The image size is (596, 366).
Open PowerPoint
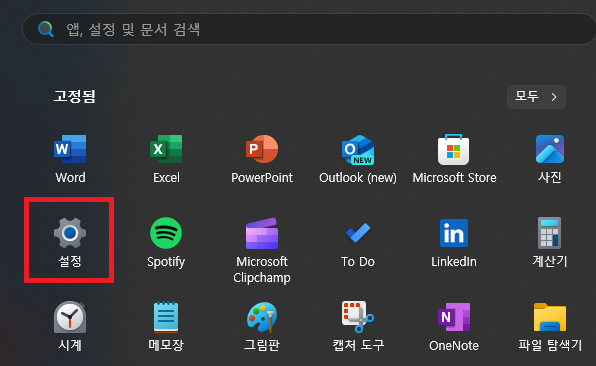pos(262,159)
